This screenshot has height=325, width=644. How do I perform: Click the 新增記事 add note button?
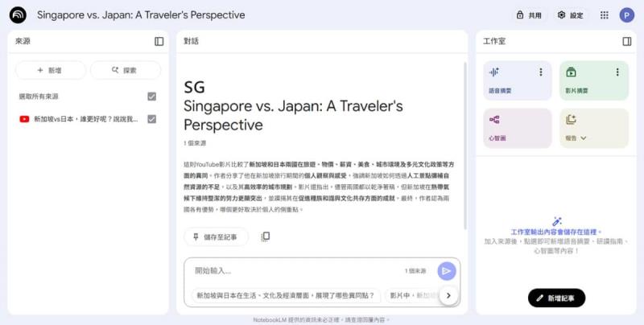click(556, 298)
